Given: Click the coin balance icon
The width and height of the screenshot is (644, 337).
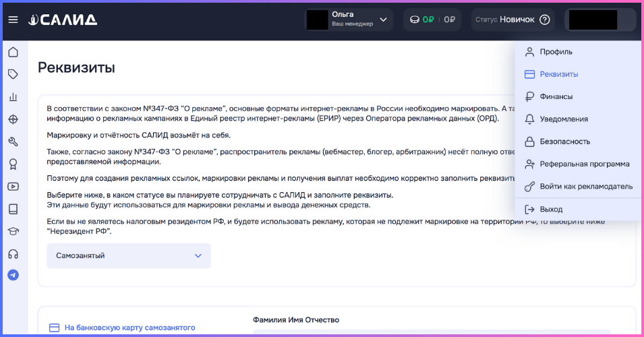Looking at the screenshot, I should (415, 20).
